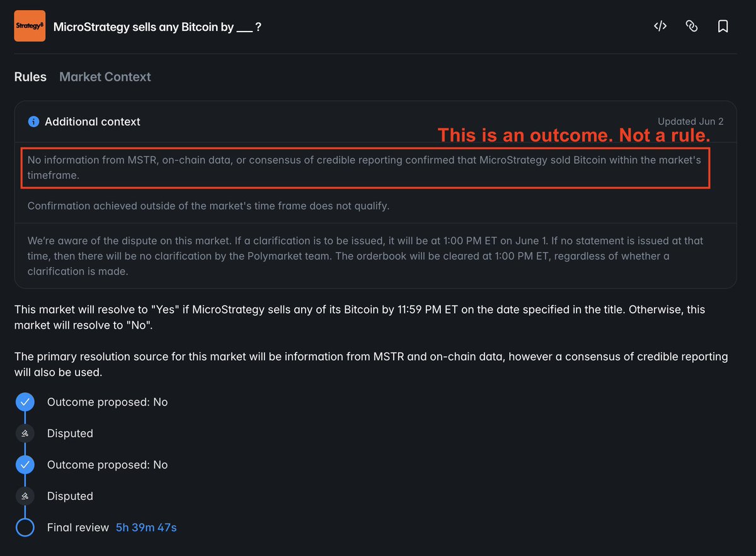
Task: Click the orange Strategy logo thumbnail
Action: click(x=30, y=26)
